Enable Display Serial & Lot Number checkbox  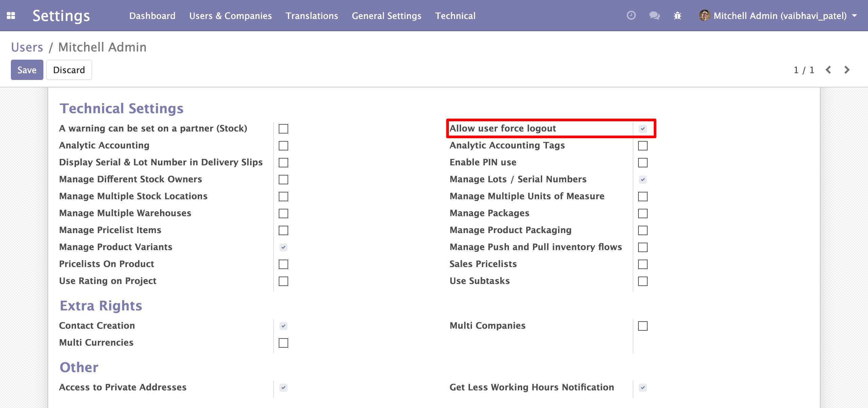pos(283,163)
